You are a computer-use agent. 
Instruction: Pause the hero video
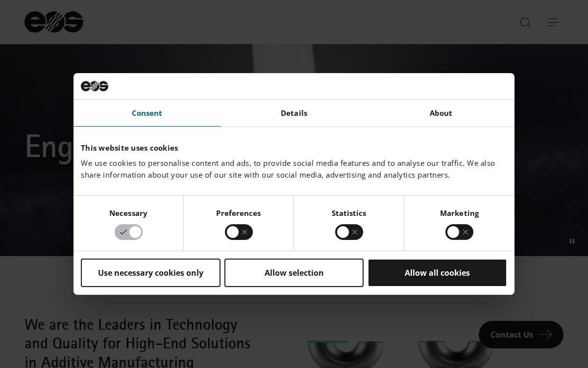tap(572, 241)
